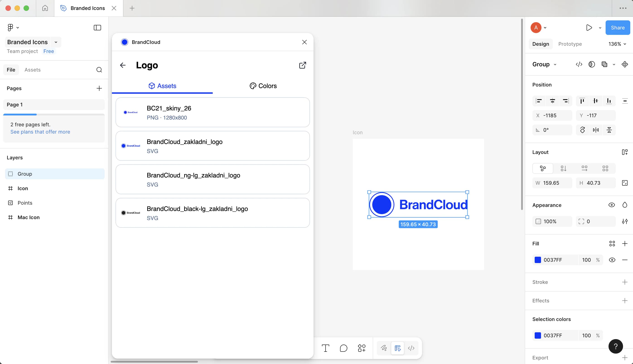Viewport: 633px width, 364px height.
Task: Click back arrow beside Logo heading
Action: tap(123, 65)
